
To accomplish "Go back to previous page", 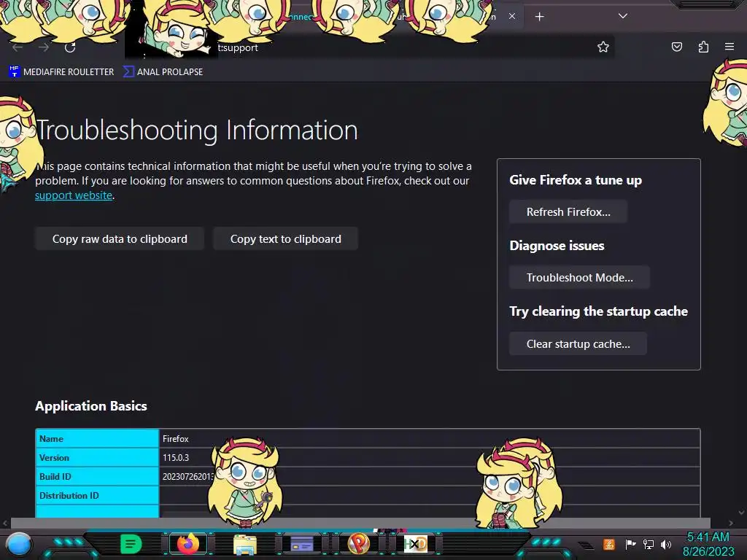I will tap(18, 47).
